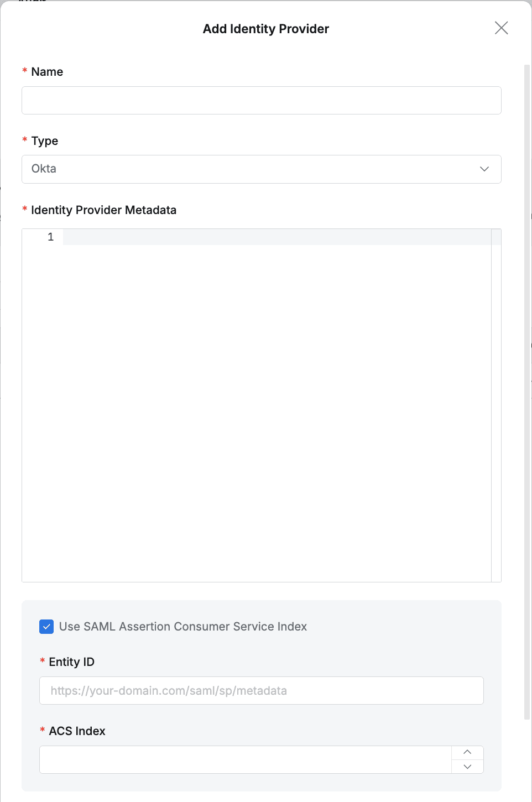532x802 pixels.
Task: Click the 'ACS Index' field label
Action: (x=77, y=731)
